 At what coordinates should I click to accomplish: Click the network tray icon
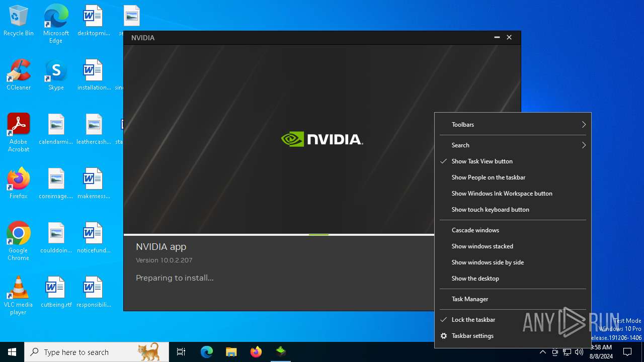567,352
